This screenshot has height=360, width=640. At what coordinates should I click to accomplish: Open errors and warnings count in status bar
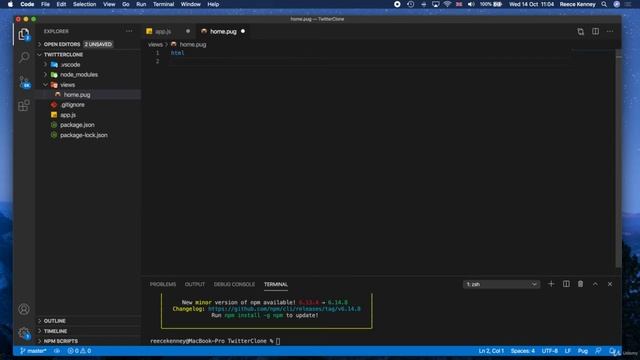[x=79, y=351]
